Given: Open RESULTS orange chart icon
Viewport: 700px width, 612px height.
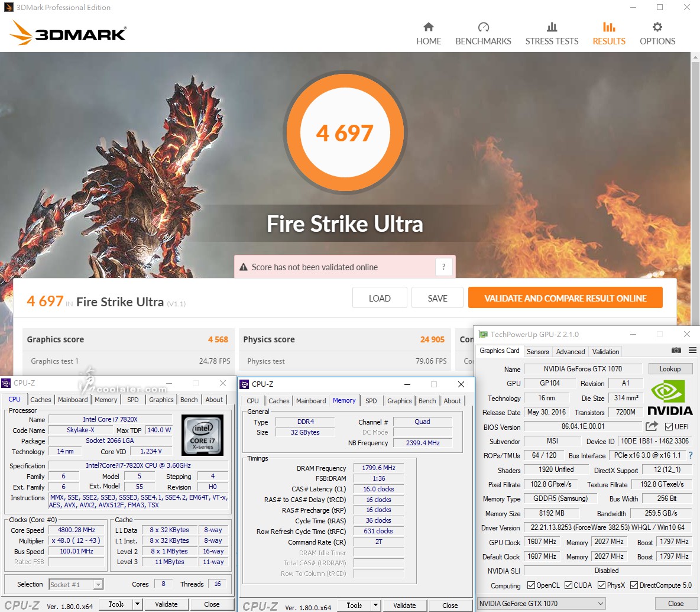Looking at the screenshot, I should [x=609, y=27].
